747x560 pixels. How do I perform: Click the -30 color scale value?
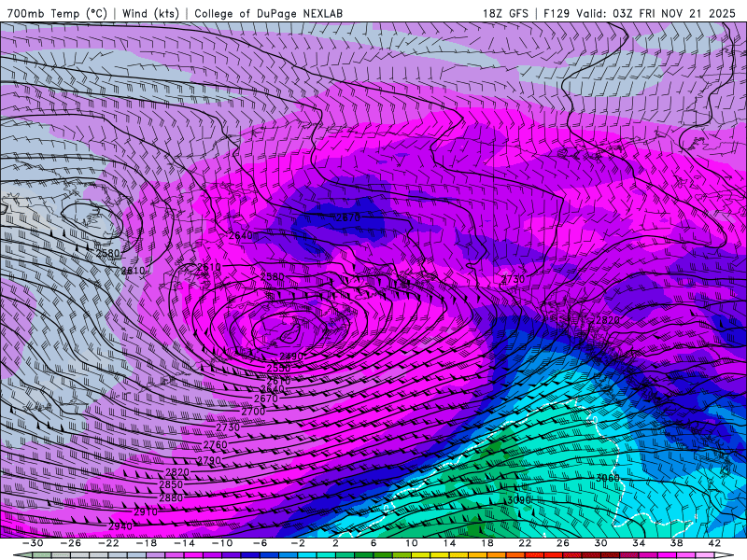pyautogui.click(x=33, y=543)
